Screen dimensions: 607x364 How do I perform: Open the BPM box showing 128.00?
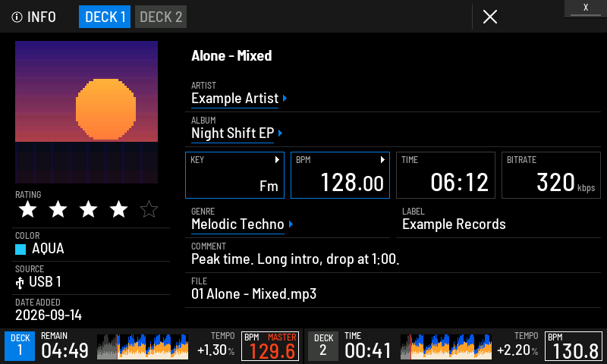point(340,175)
